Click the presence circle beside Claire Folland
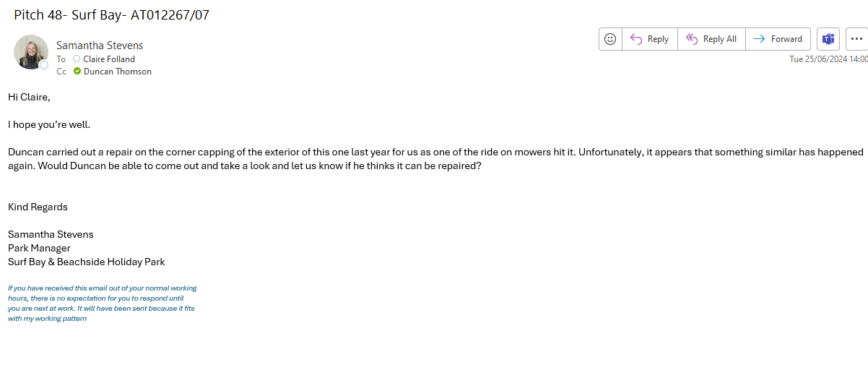The height and width of the screenshot is (370, 868). tap(77, 59)
